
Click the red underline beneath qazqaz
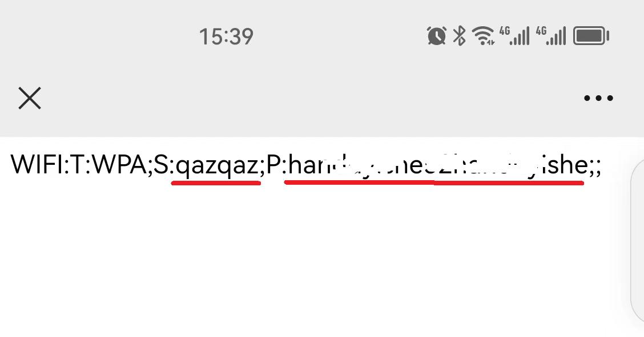pyautogui.click(x=216, y=183)
